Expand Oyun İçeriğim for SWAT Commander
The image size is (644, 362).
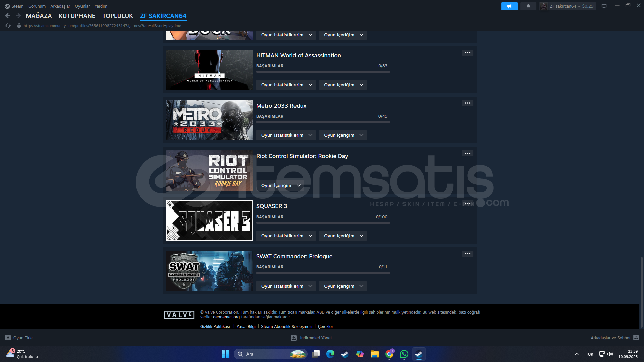343,286
